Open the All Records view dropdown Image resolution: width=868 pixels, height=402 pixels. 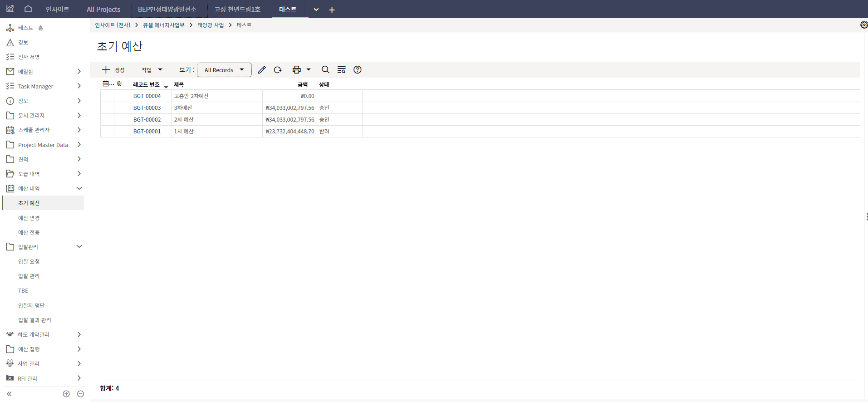pyautogui.click(x=224, y=70)
